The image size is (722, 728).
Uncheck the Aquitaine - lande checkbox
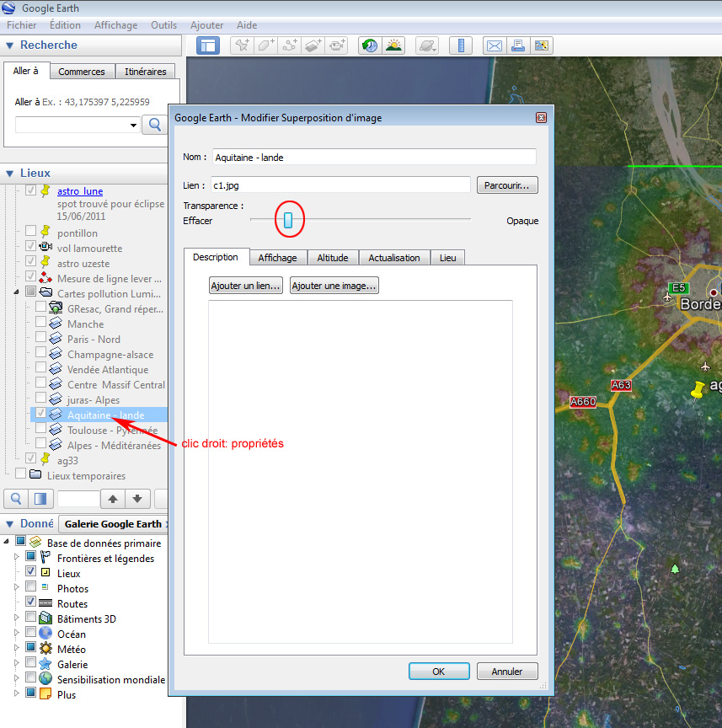tap(40, 412)
